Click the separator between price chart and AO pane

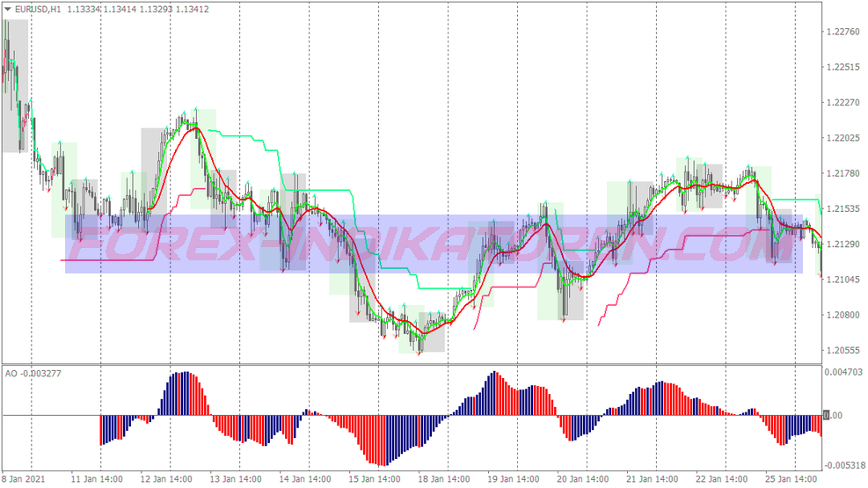point(412,364)
